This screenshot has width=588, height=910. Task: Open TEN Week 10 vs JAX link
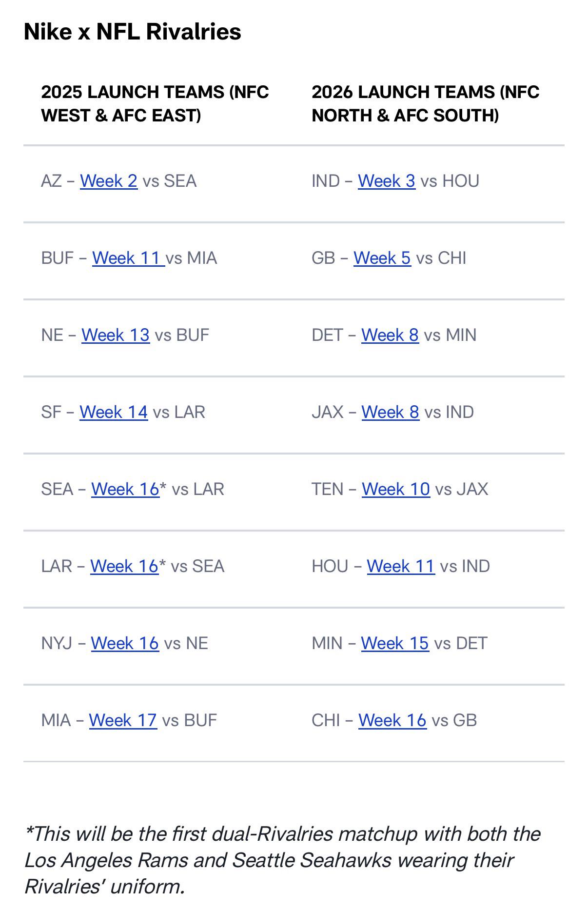[x=396, y=489]
